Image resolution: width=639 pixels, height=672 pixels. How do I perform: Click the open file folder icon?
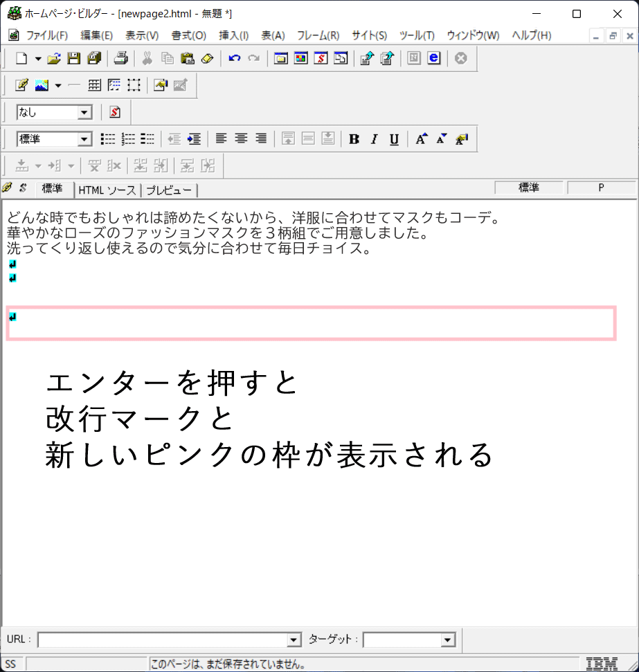click(54, 59)
